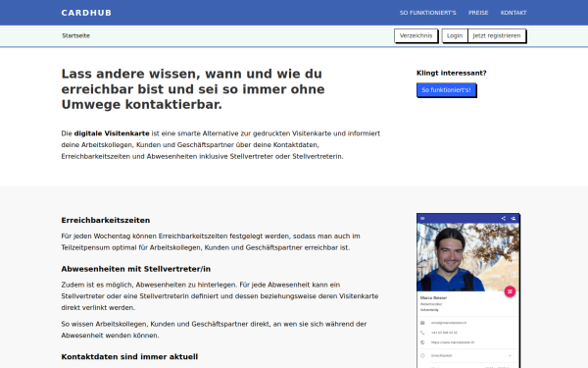Click the email icon in phone preview

[x=422, y=323]
